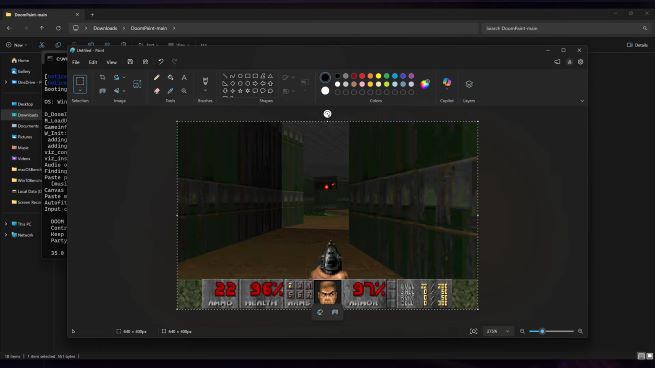The image size is (655, 368).
Task: Click the Share icon in Paint
Action: pyautogui.click(x=557, y=62)
